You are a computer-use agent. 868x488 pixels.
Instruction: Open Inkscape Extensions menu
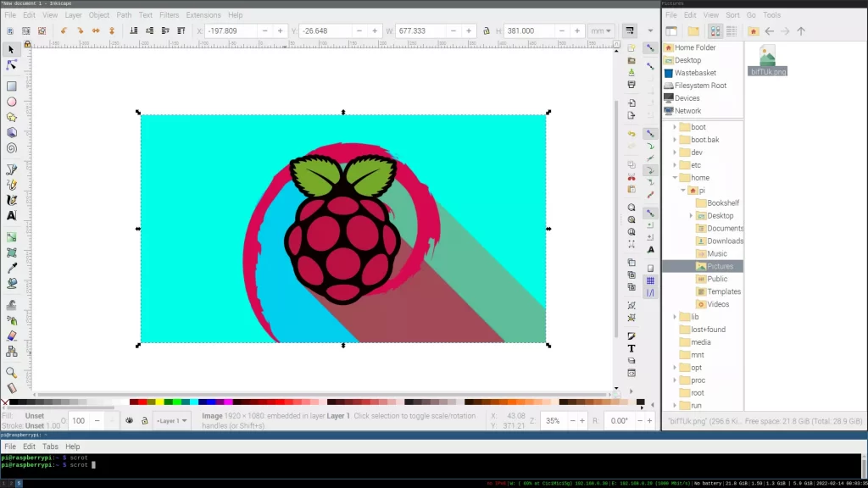(x=203, y=15)
